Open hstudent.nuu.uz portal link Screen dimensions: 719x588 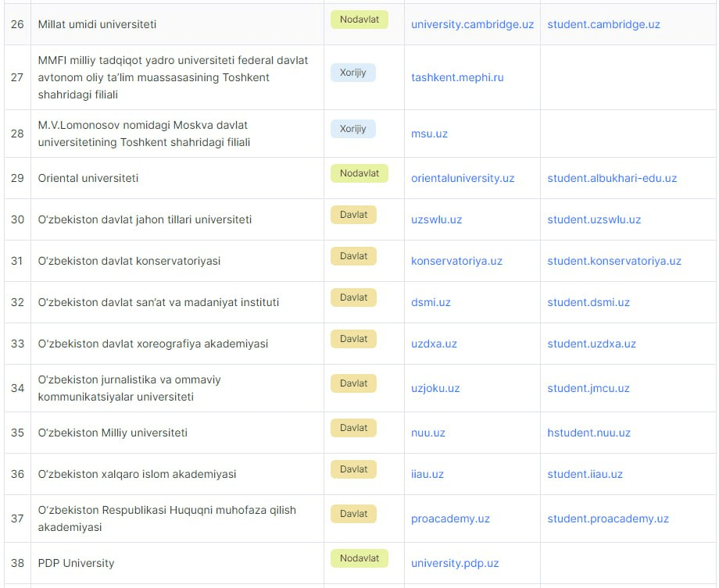588,433
